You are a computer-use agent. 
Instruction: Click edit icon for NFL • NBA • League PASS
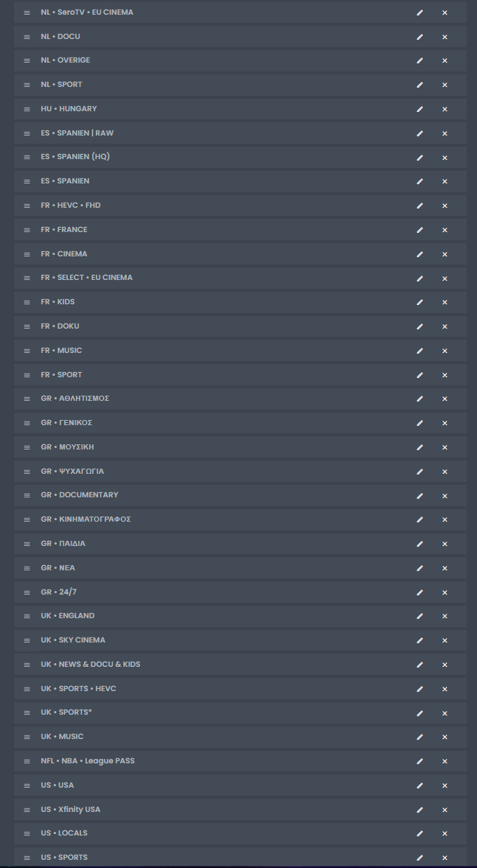click(x=419, y=761)
